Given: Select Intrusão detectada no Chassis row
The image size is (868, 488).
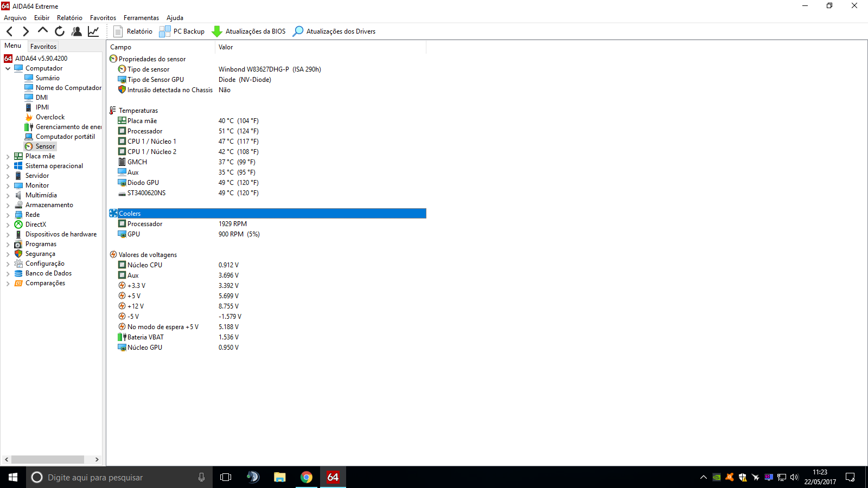Looking at the screenshot, I should pos(267,90).
